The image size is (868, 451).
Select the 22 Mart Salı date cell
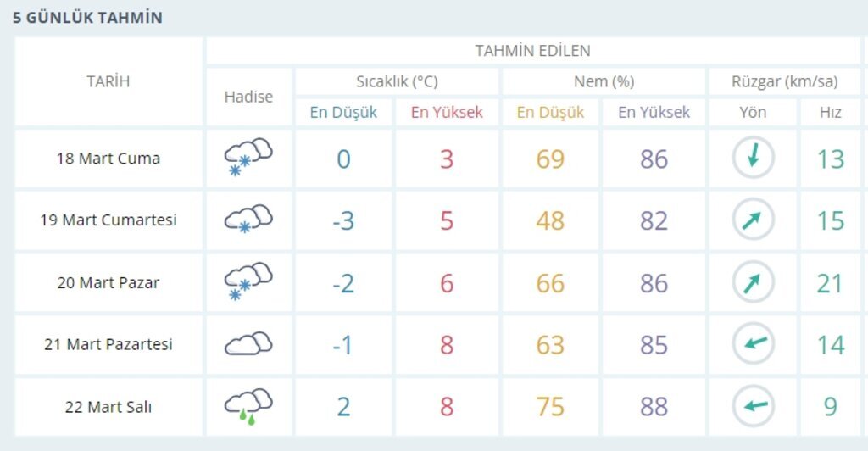108,407
